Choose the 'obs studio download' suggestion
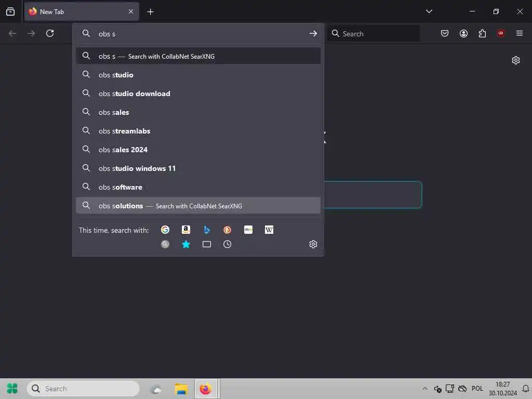 pos(198,94)
